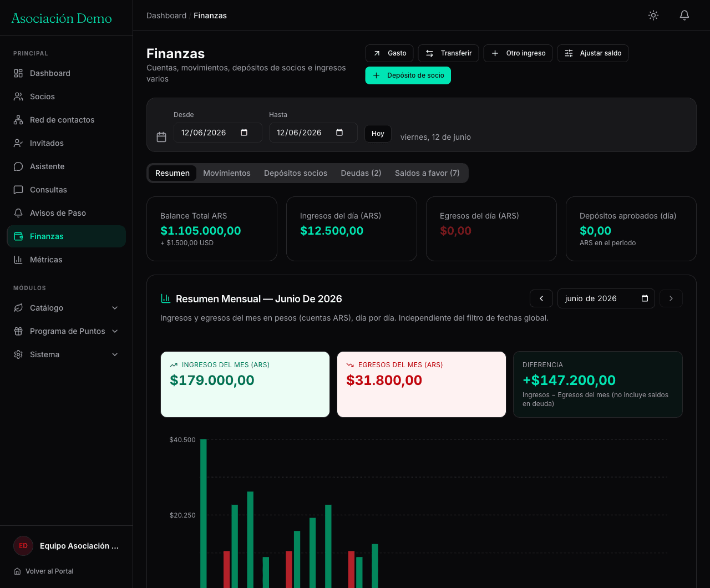Screen dimensions: 710x588
Task: Toggle the light/dark theme sun icon
Action: pos(653,16)
